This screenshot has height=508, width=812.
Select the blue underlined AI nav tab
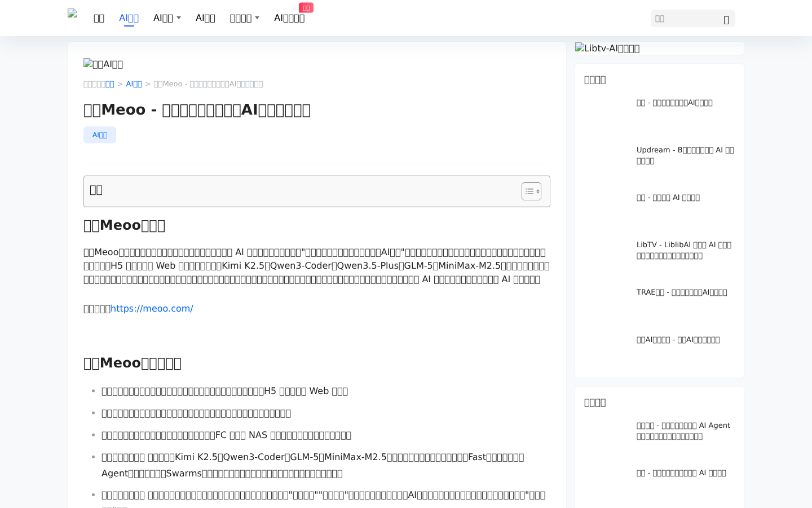129,18
